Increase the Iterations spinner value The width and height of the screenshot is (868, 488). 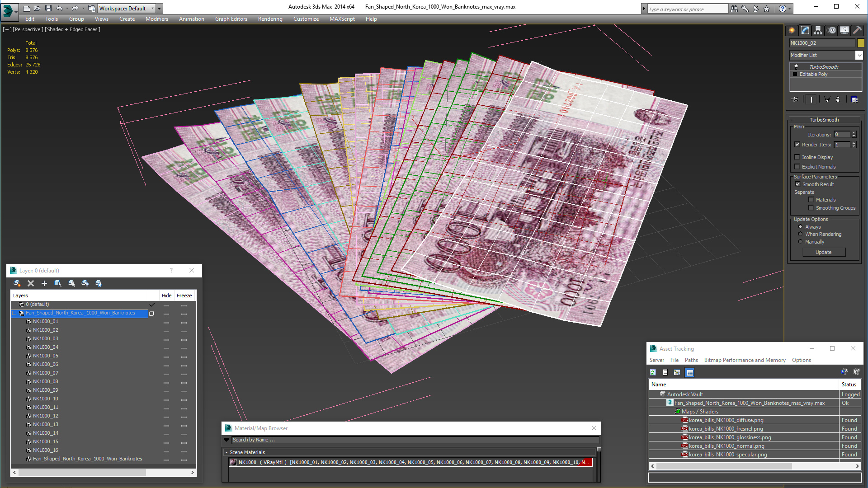tap(854, 133)
